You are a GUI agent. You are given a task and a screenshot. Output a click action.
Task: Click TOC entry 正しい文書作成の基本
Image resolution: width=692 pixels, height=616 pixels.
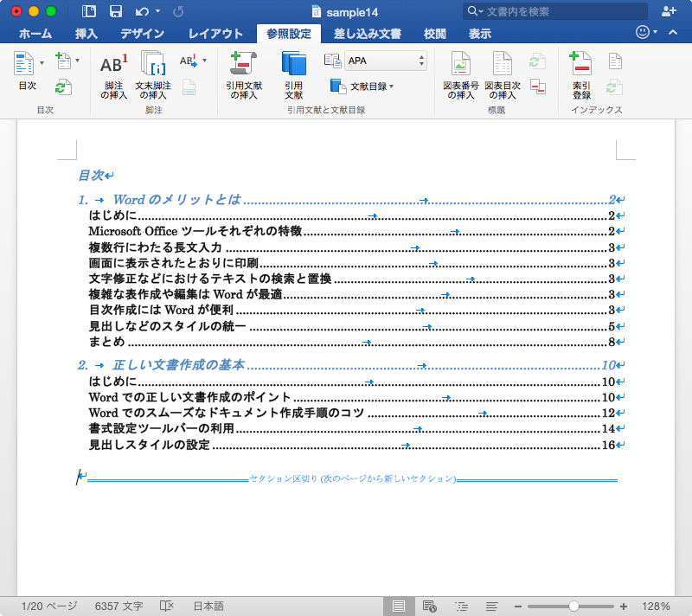click(x=351, y=365)
